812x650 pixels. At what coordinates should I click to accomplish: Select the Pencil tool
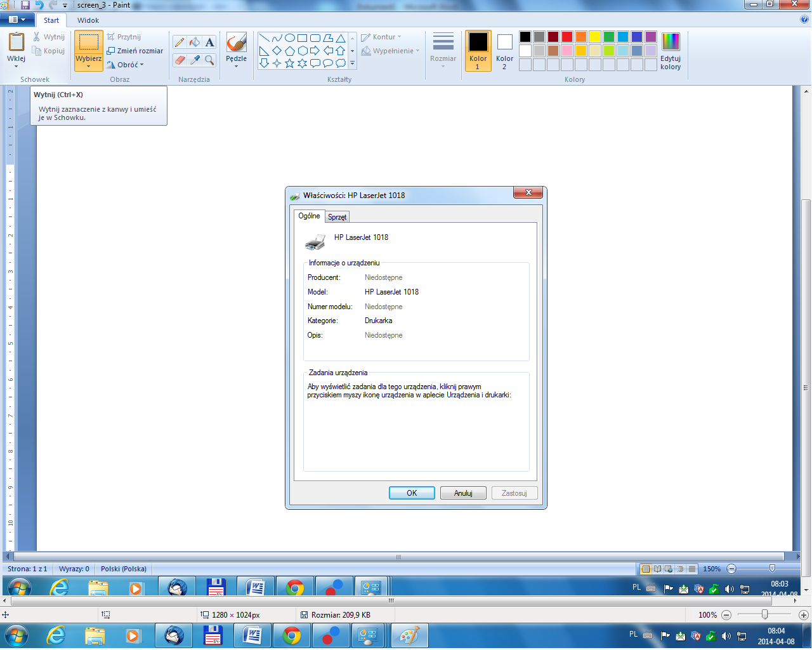tap(180, 43)
